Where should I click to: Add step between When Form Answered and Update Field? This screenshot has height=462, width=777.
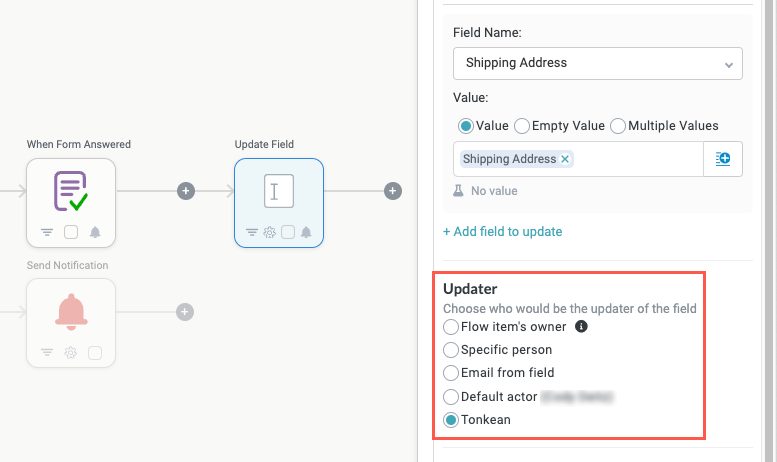coord(186,191)
